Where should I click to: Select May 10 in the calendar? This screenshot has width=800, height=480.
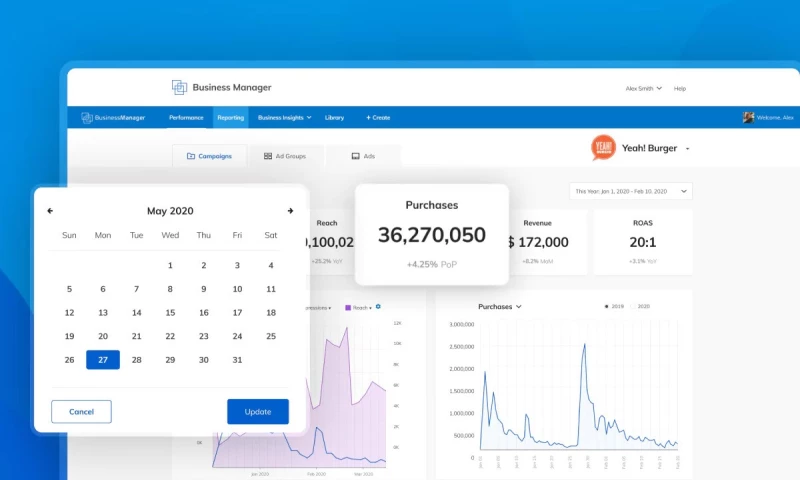(237, 289)
